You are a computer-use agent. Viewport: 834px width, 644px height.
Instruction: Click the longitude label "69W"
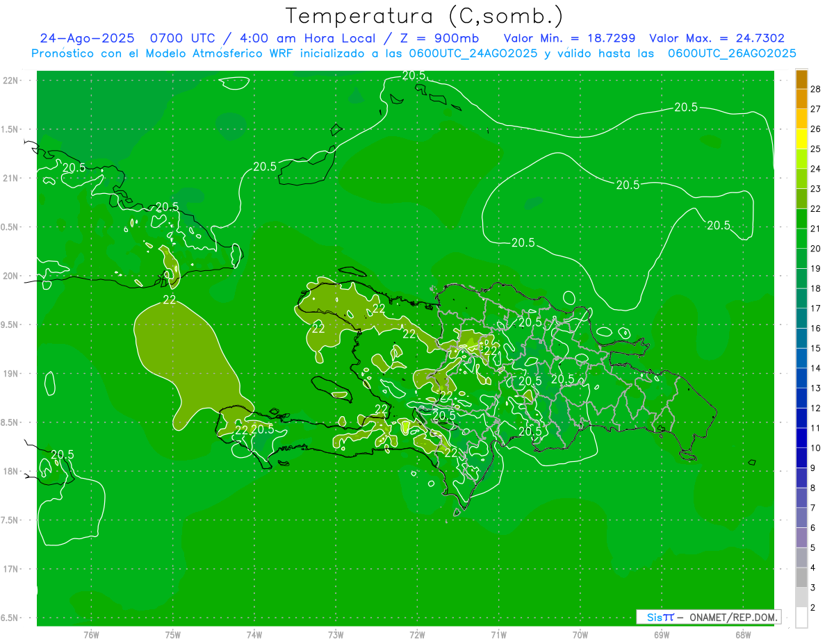point(661,634)
